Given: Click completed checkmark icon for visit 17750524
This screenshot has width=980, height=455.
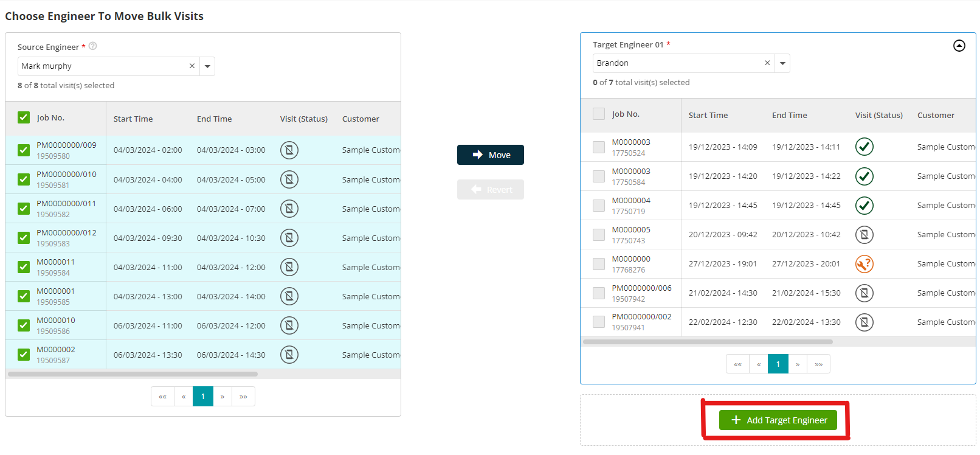Looking at the screenshot, I should (864, 147).
